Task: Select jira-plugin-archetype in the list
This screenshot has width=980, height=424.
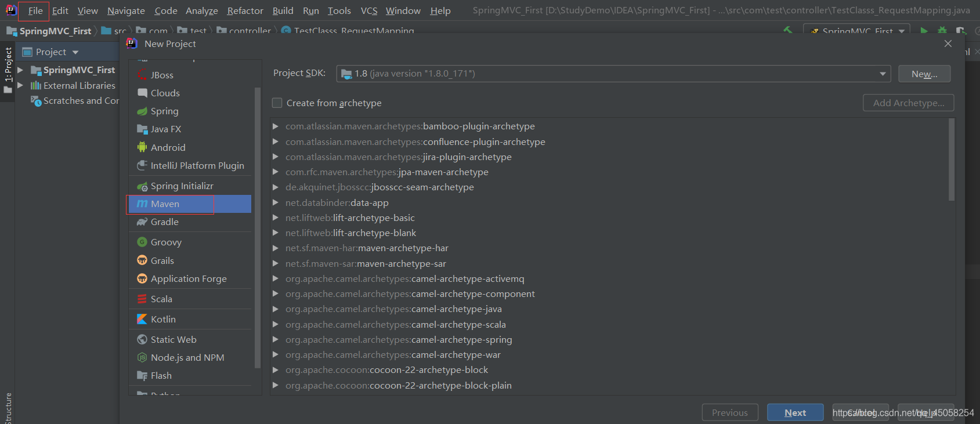Action: (399, 157)
